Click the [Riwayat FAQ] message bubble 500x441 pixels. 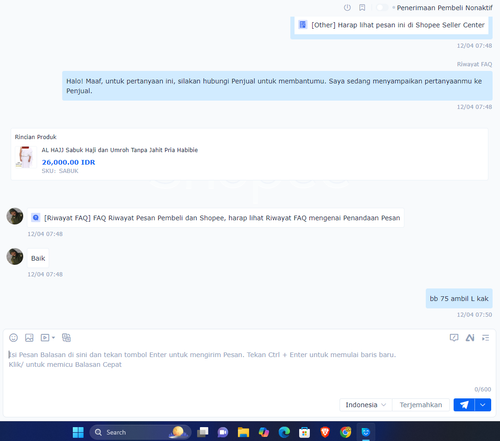[216, 218]
